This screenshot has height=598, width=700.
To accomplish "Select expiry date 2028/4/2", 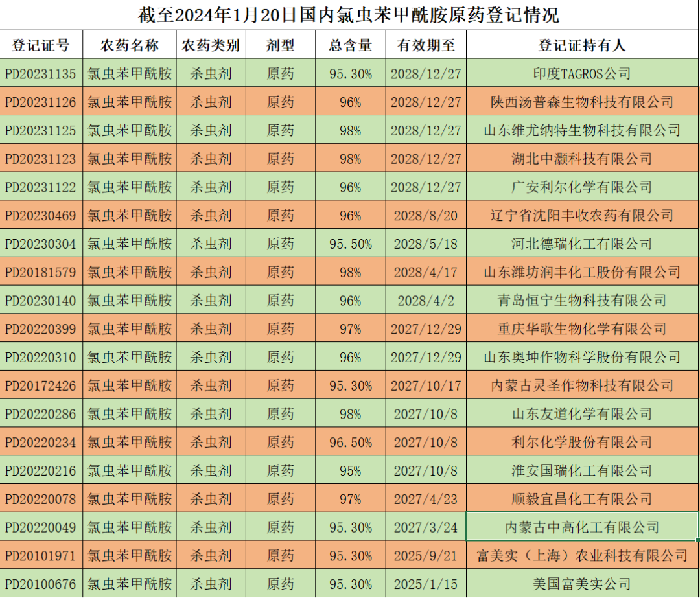I will click(426, 299).
